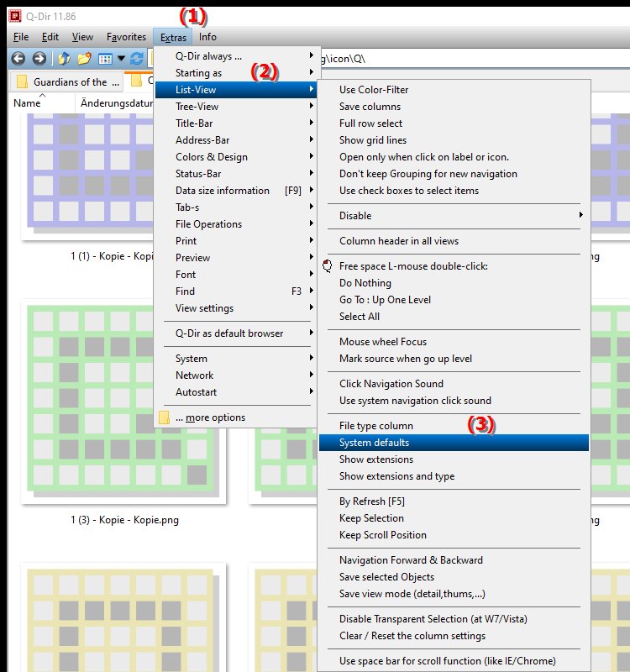Click the View mode grid icon
This screenshot has width=630, height=672.
pos(105,59)
